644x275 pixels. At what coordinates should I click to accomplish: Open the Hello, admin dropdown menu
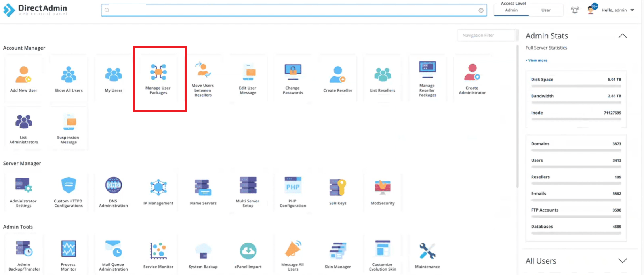[x=618, y=10]
